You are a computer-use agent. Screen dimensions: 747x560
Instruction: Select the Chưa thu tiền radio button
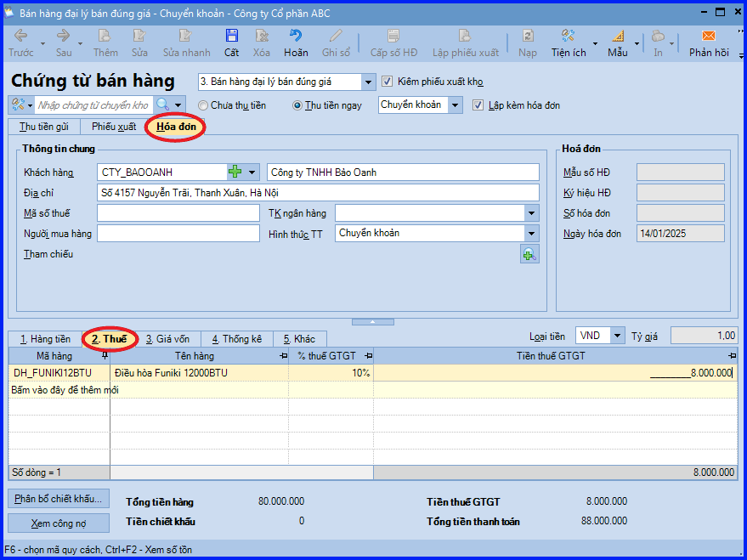(x=203, y=105)
